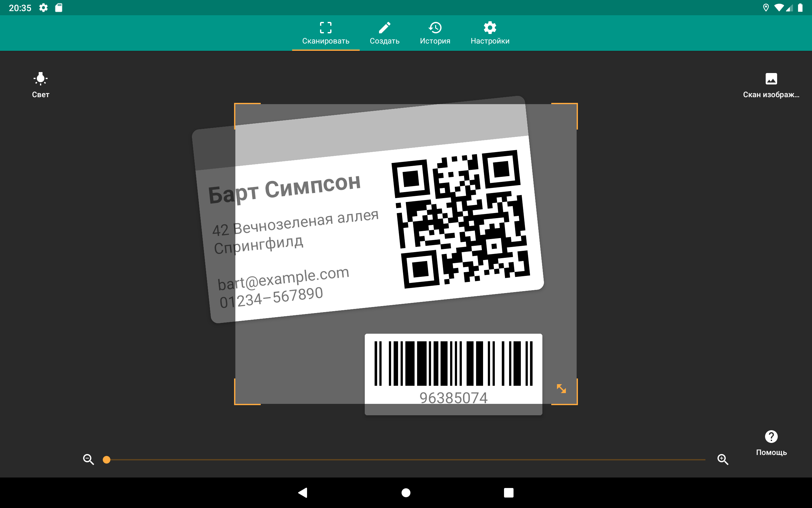The height and width of the screenshot is (508, 812).
Task: Go to the Настройки tab
Action: 490,33
